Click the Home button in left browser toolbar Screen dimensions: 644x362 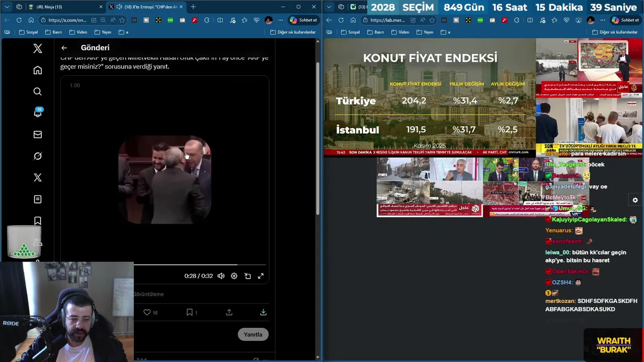tap(31, 20)
